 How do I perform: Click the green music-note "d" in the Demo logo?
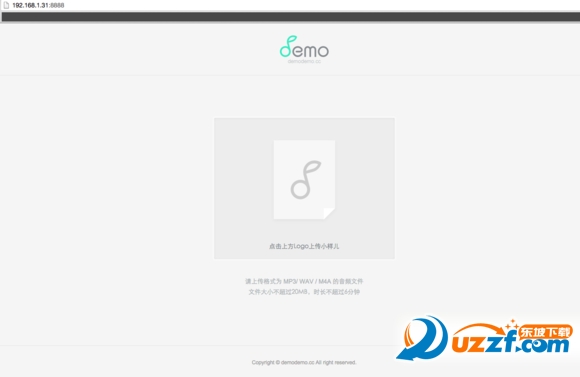point(287,46)
